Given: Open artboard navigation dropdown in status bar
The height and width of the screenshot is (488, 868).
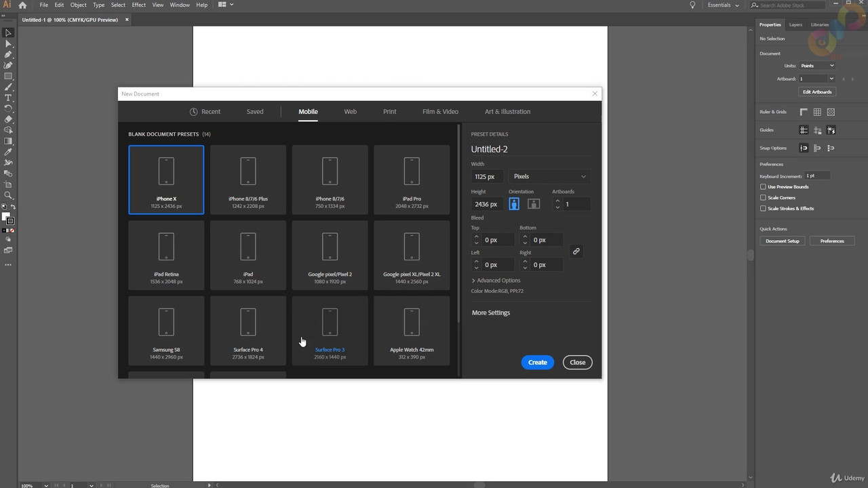Looking at the screenshot, I should 92,485.
